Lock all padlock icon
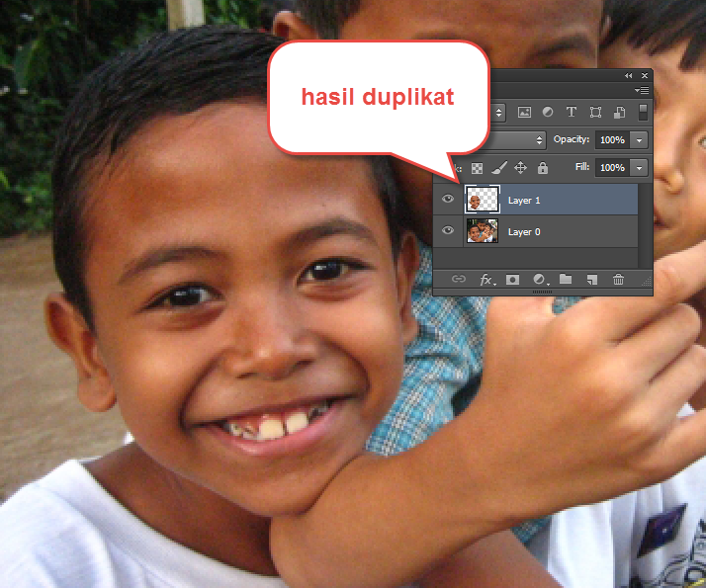Image resolution: width=706 pixels, height=588 pixels. coord(543,168)
